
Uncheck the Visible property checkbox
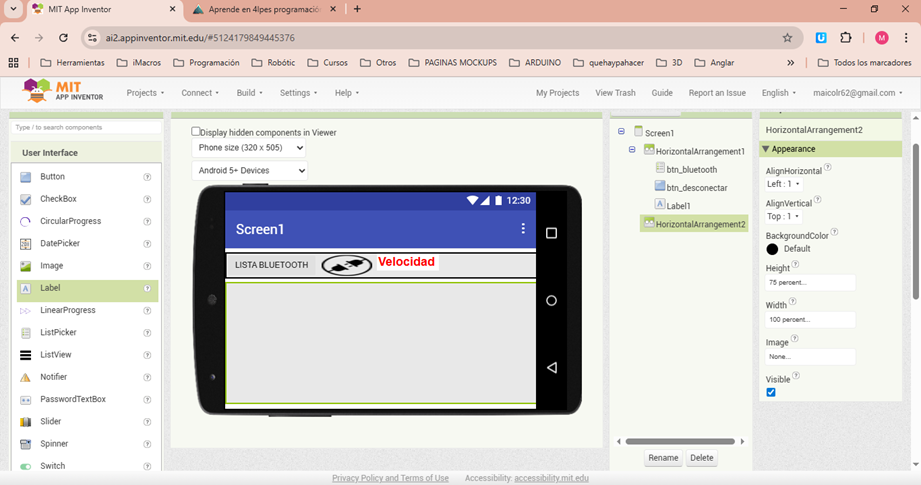coord(771,392)
